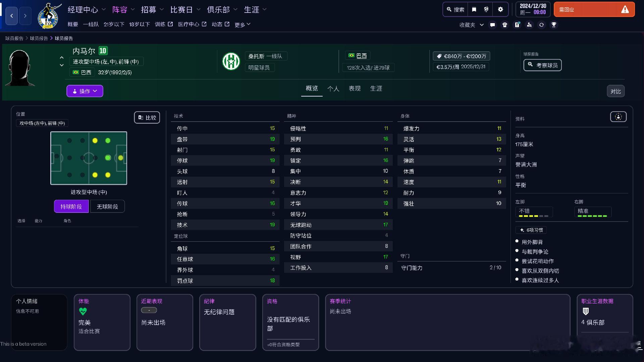The height and width of the screenshot is (362, 644).
Task: Open the 更多 submenu dropdown
Action: (x=243, y=24)
